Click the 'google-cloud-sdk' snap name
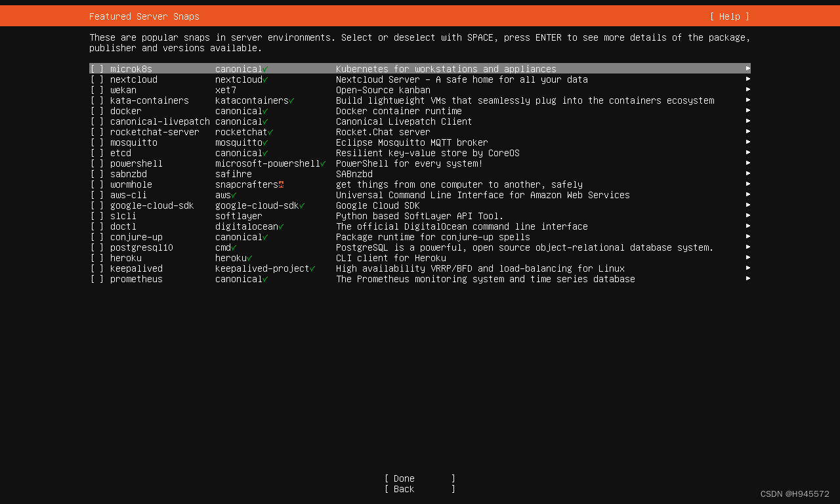This screenshot has width=840, height=504. (152, 205)
